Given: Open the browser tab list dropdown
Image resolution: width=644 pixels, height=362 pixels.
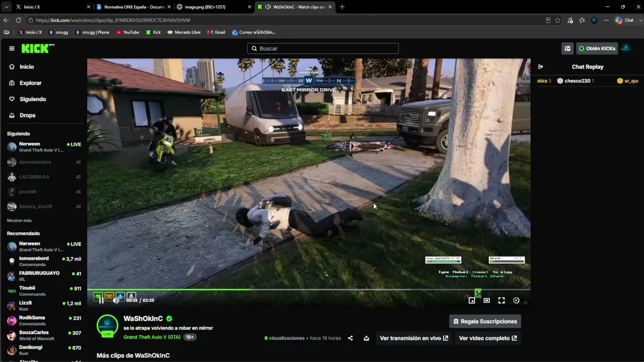Looking at the screenshot, I should click(x=6, y=7).
